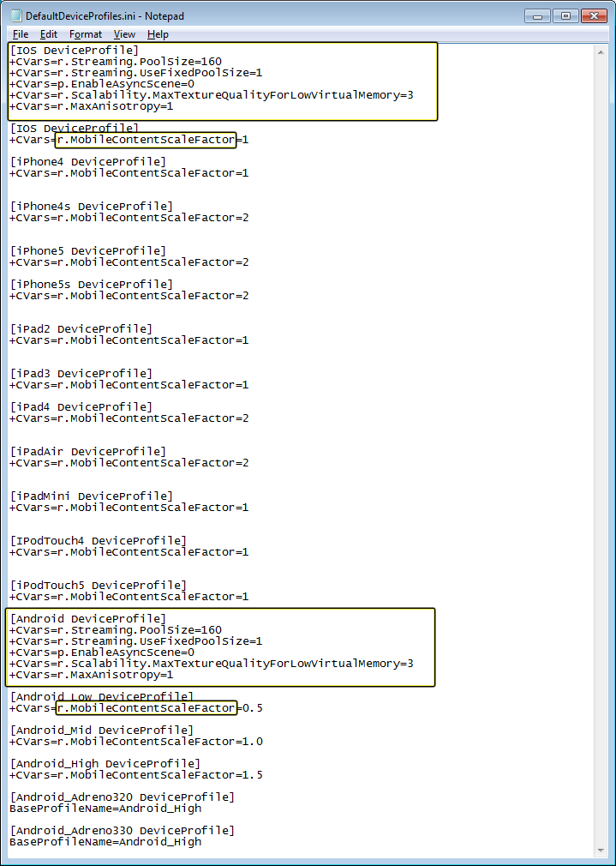The height and width of the screenshot is (866, 616).
Task: Click BaseProfileName line under Android_Adreno330
Action: coord(105,842)
